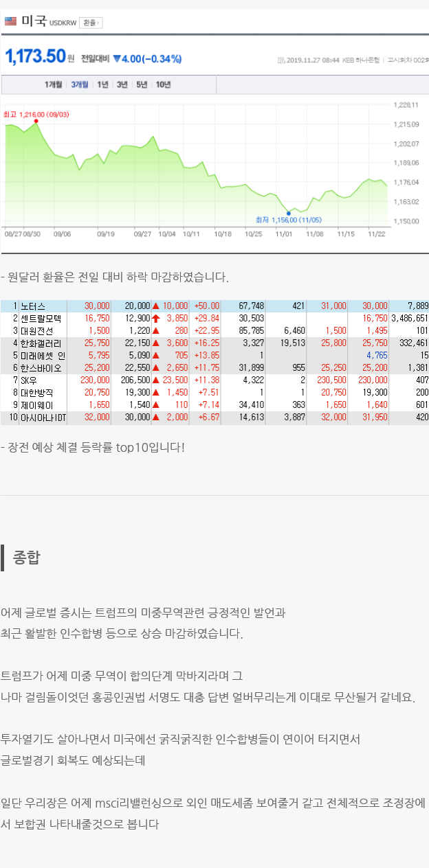The image size is (429, 868).
Task: Select the 1개월 chart period tab
Action: [x=54, y=84]
